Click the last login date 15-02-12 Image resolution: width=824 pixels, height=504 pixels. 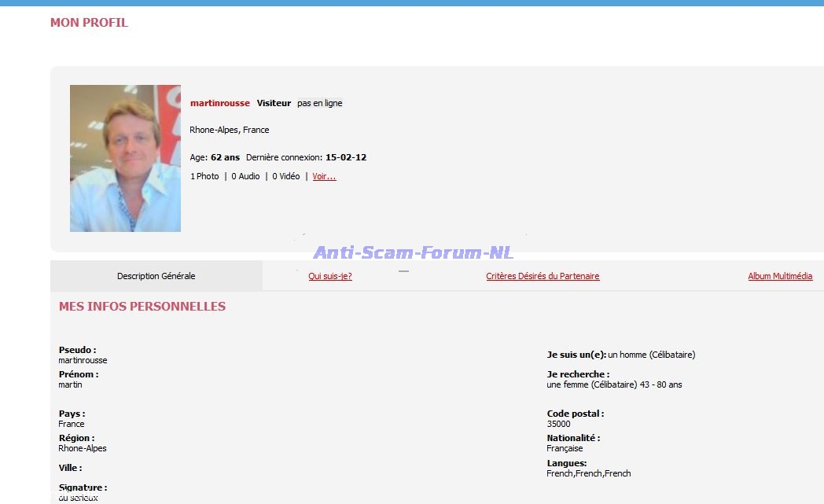346,157
